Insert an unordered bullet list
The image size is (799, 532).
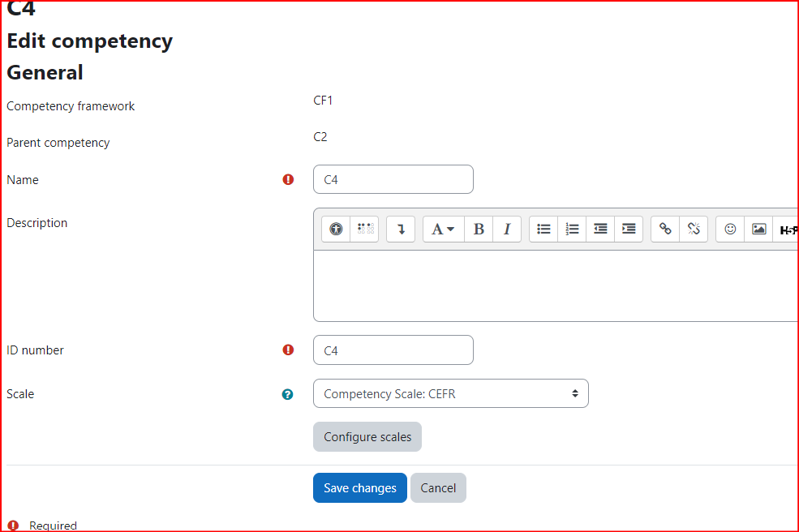point(543,230)
